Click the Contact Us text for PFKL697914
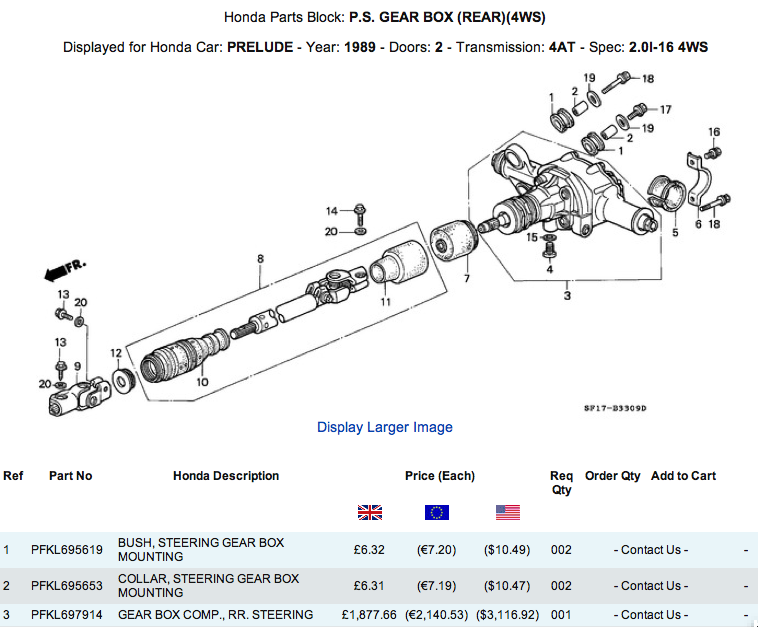Image resolution: width=758 pixels, height=627 pixels. (x=651, y=614)
